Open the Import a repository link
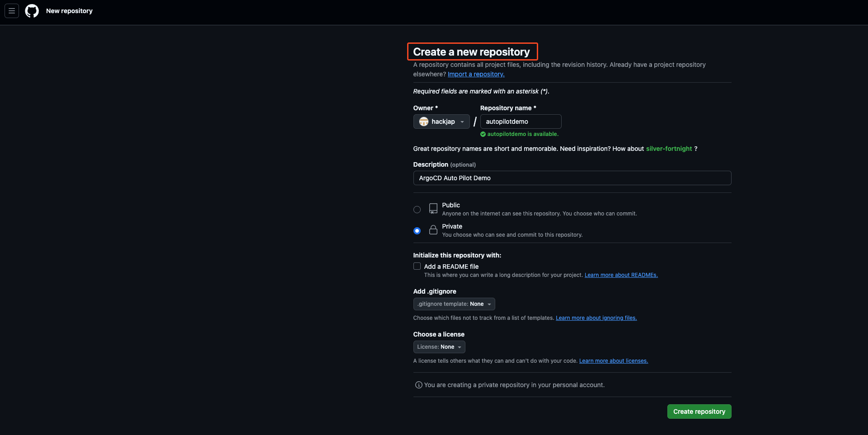 (x=476, y=74)
